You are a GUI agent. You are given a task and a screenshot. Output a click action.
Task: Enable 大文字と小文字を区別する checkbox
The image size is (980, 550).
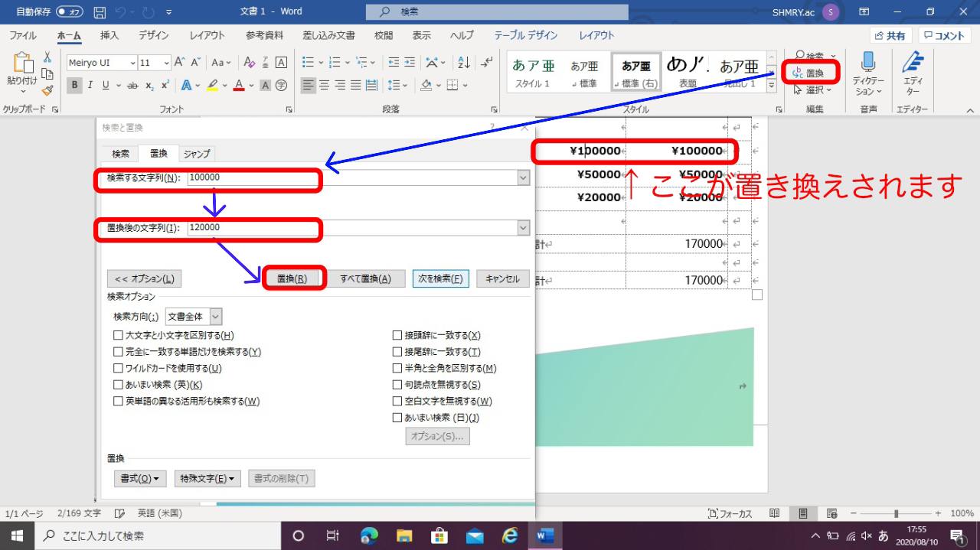click(x=118, y=335)
